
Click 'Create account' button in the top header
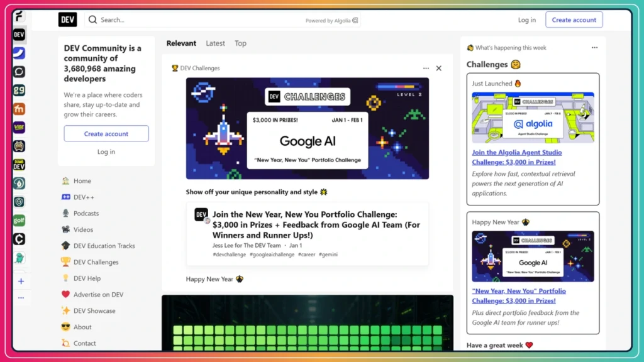pos(574,20)
